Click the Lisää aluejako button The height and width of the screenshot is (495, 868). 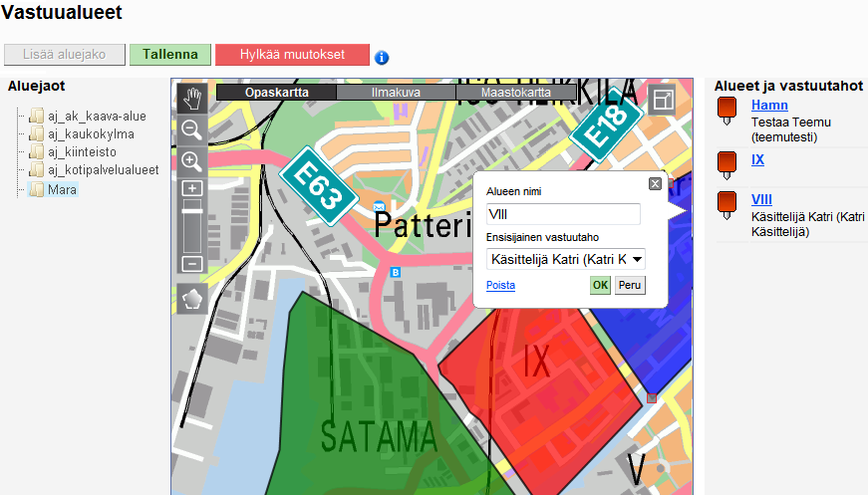click(x=65, y=55)
